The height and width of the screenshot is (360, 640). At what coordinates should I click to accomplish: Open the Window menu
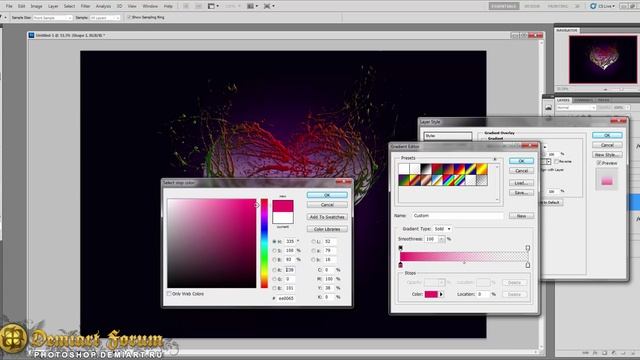(x=150, y=6)
